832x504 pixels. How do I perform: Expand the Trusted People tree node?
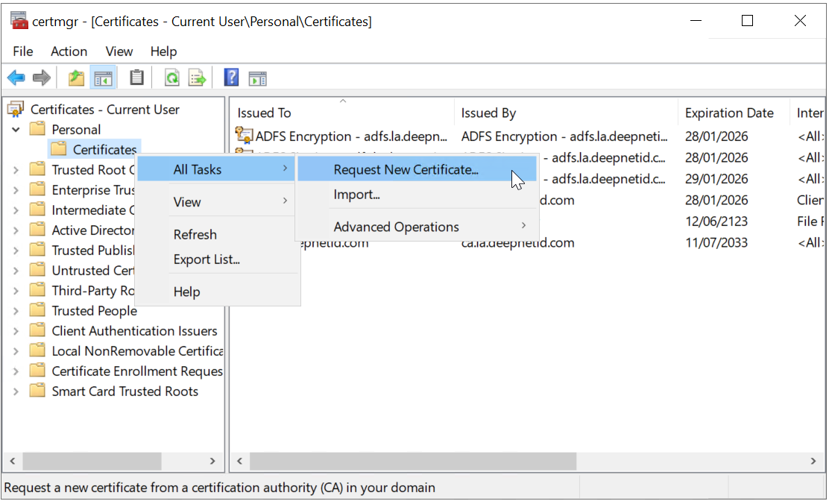click(16, 311)
